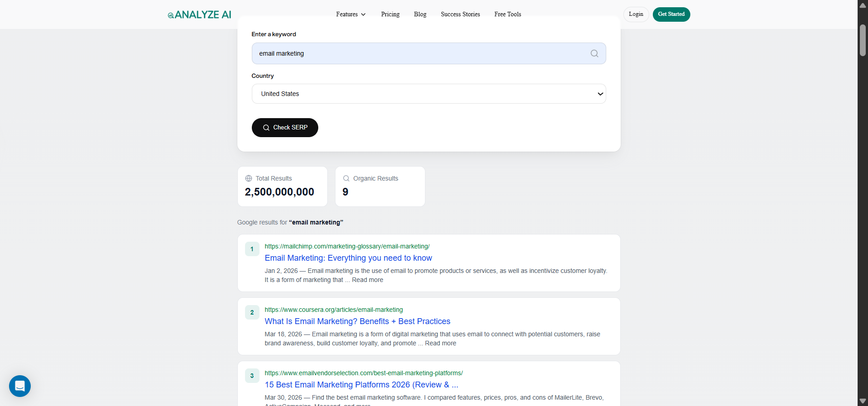
Task: Click the globe icon beside Total Results
Action: click(x=249, y=178)
